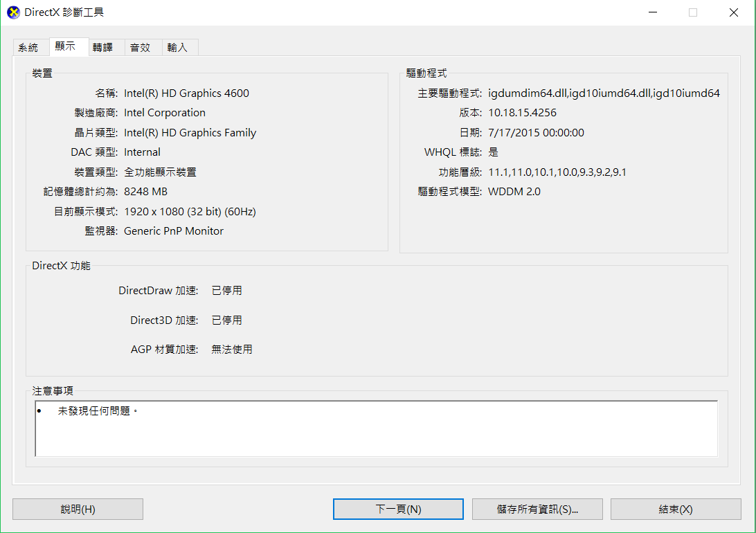Click the 驅動程式模型 label
Screen dimensions: 756x533
[450, 191]
